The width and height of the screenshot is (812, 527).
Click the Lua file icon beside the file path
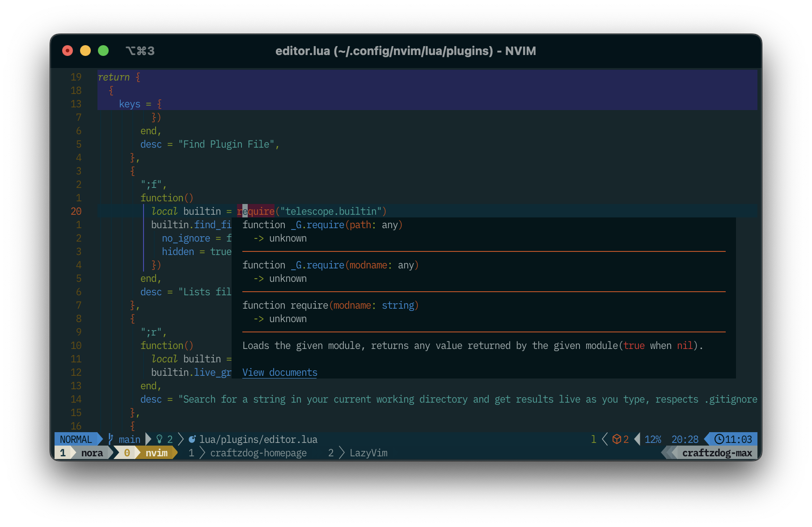click(192, 439)
